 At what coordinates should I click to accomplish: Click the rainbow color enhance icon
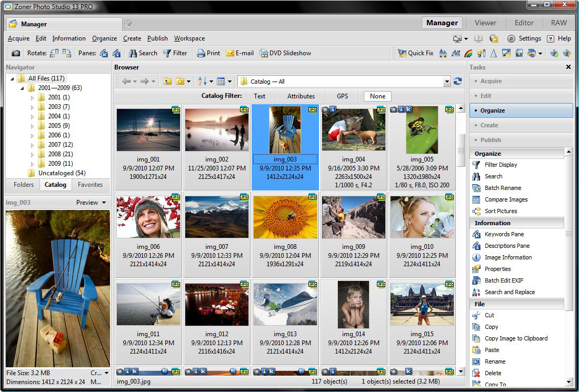coord(468,53)
